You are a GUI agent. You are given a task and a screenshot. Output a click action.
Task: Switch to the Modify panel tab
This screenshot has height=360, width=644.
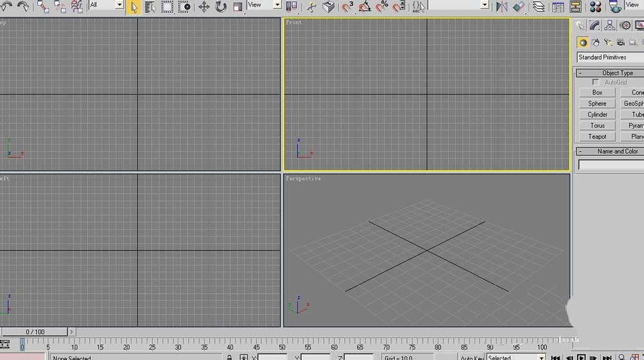tap(594, 26)
